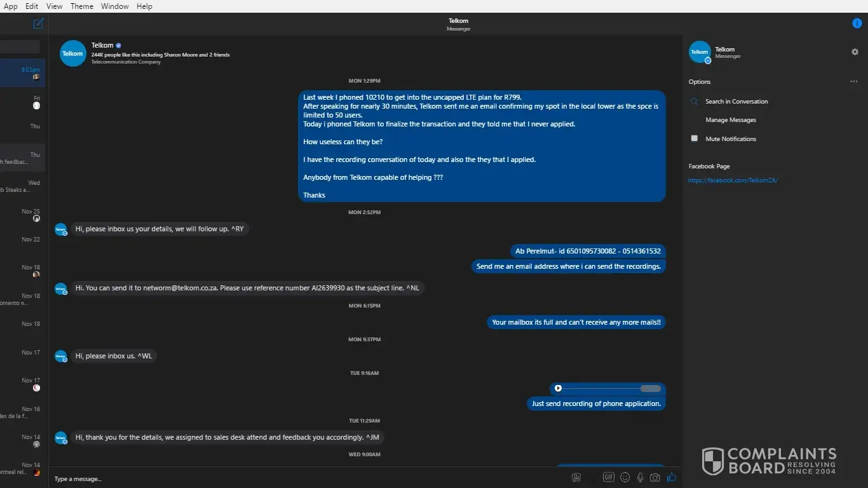Toggle the Mute Notifications checkbox

click(x=694, y=139)
